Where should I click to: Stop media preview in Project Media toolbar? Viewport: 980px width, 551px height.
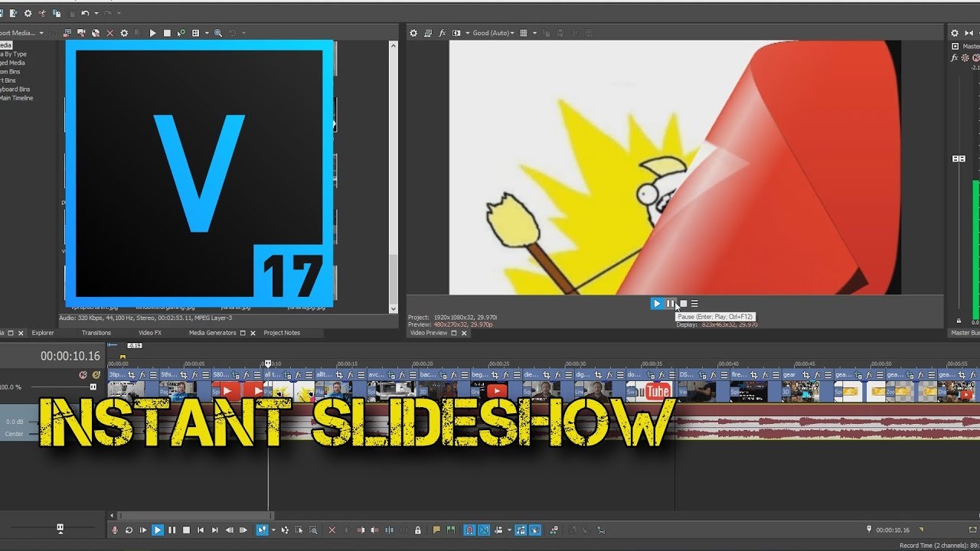click(167, 33)
